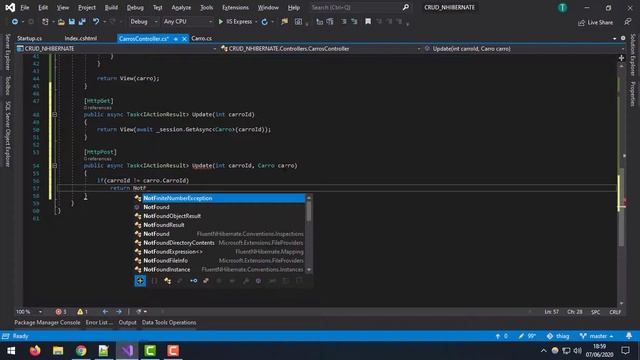Switch to the Startup.cs tab

pos(29,38)
